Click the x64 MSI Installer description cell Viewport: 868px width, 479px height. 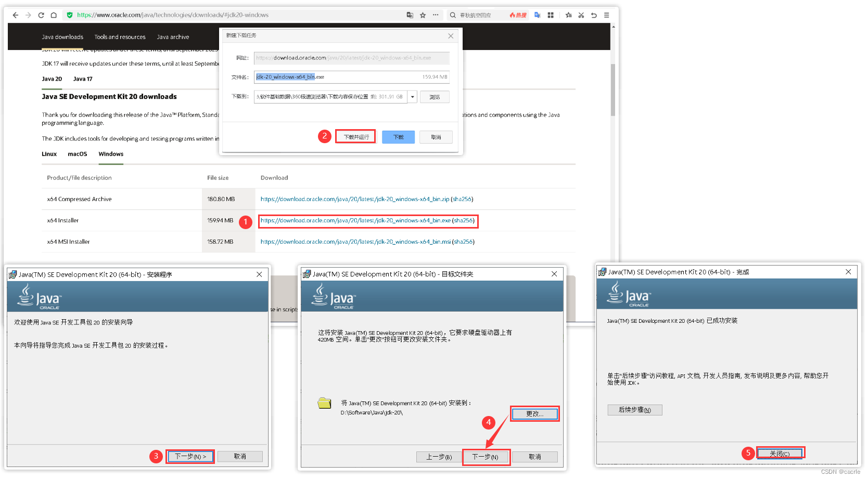(68, 242)
